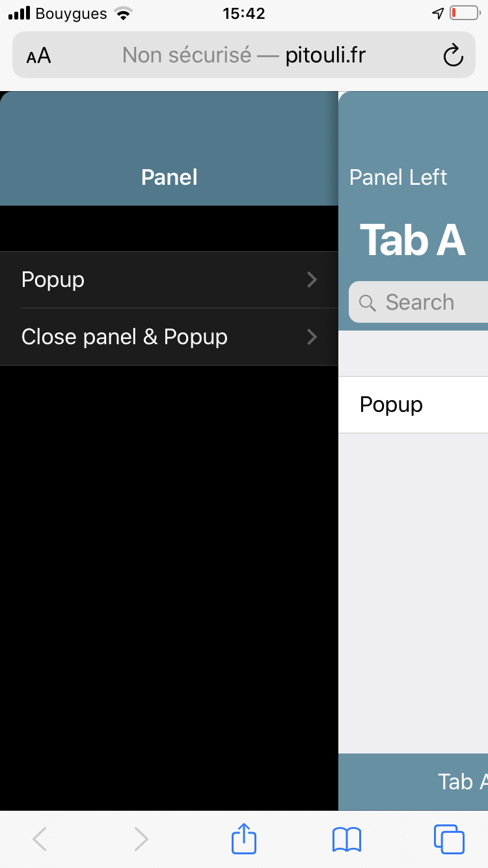Tap the Panel title in the navbar
The height and width of the screenshot is (868, 488).
click(x=169, y=177)
